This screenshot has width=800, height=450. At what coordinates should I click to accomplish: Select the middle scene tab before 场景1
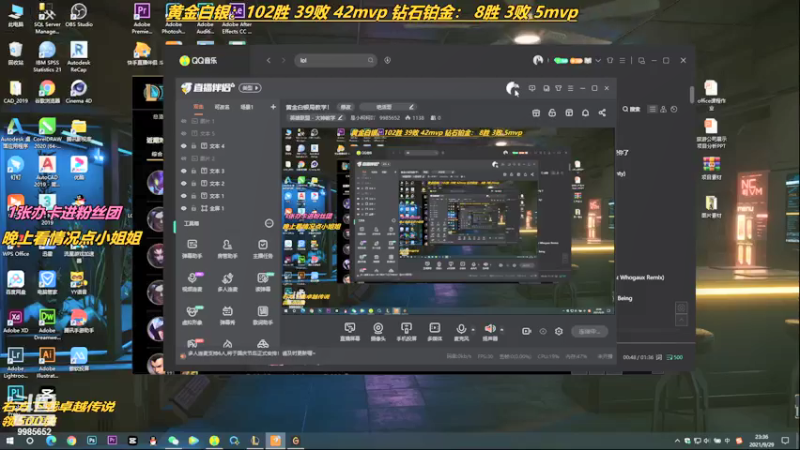[x=222, y=107]
